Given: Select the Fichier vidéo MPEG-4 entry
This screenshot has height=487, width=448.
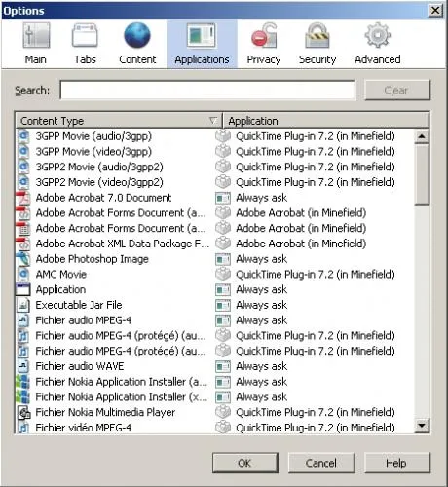Looking at the screenshot, I should (84, 428).
